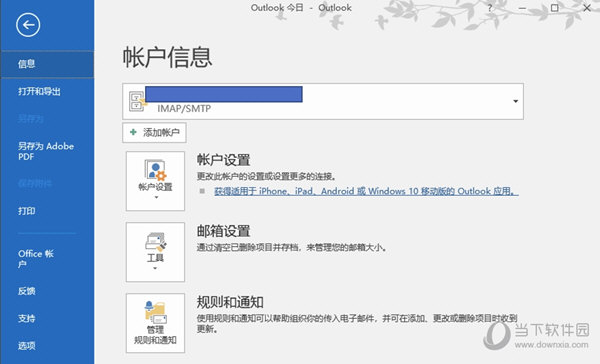Viewport: 600px width, 364px height.
Task: Click the 管理规则和通知 button
Action: 155,323
